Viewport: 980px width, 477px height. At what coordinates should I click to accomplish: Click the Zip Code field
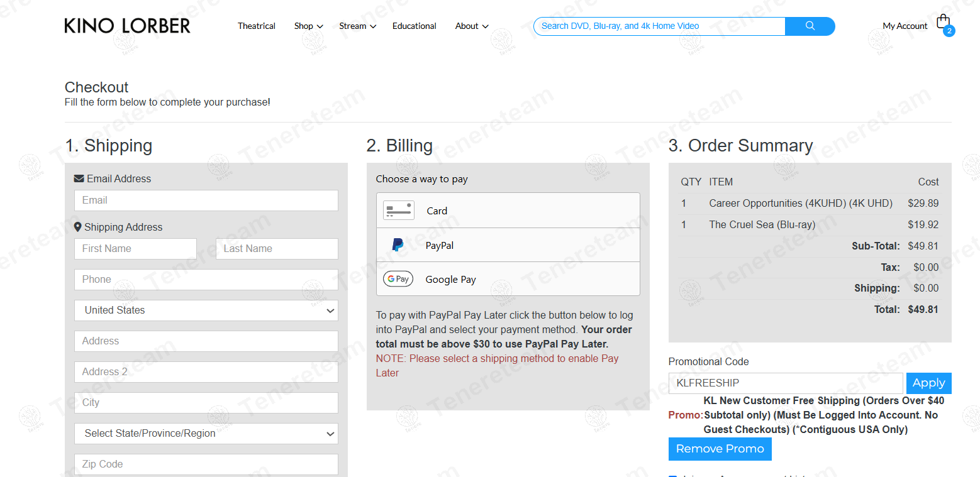coord(206,464)
